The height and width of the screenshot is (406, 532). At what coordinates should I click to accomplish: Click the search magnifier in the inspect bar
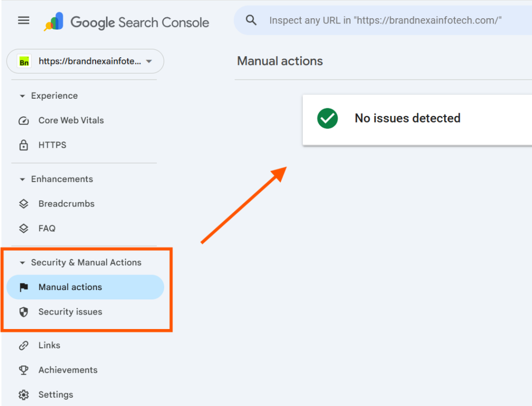[251, 20]
